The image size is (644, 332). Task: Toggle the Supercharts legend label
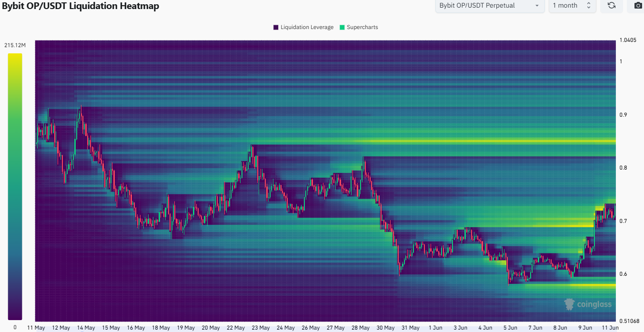click(362, 27)
